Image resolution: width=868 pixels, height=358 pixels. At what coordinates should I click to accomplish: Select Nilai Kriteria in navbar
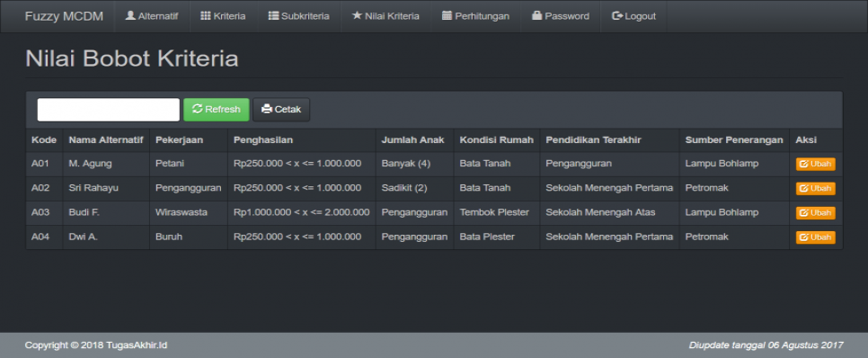coord(385,16)
